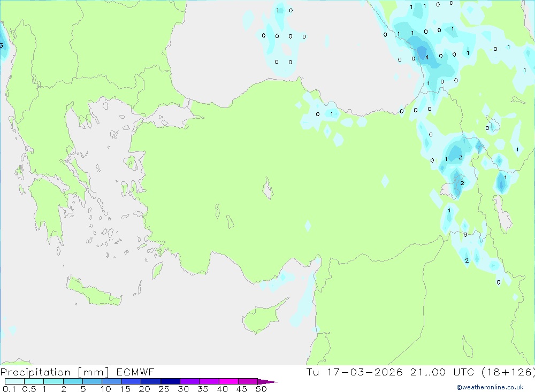Pick the 15–20 mm legend swatch

click(x=131, y=381)
